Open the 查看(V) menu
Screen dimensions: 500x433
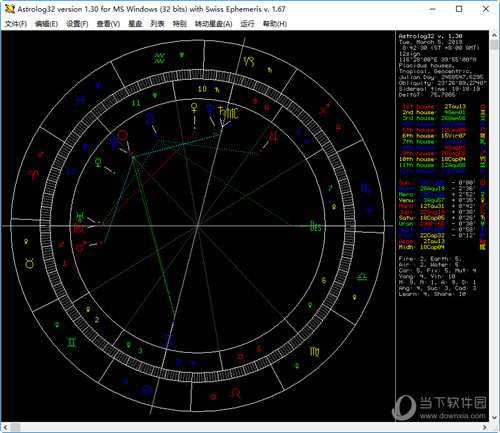[x=108, y=24]
